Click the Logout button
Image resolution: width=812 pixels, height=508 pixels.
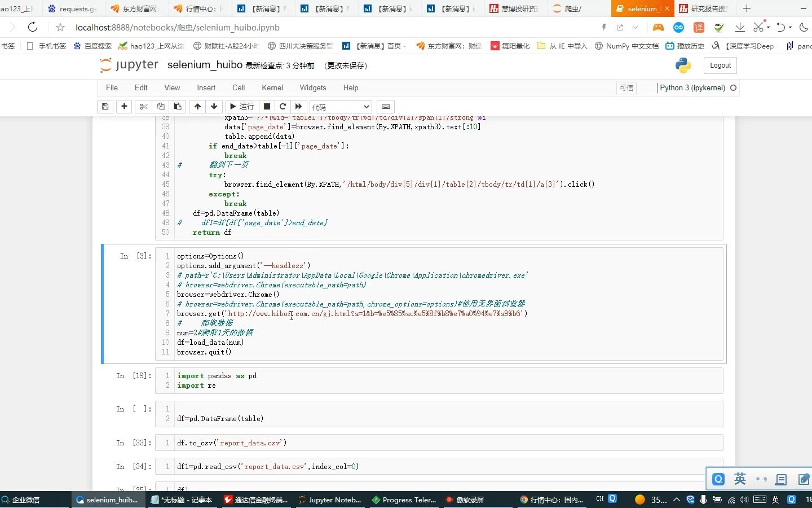tap(720, 65)
